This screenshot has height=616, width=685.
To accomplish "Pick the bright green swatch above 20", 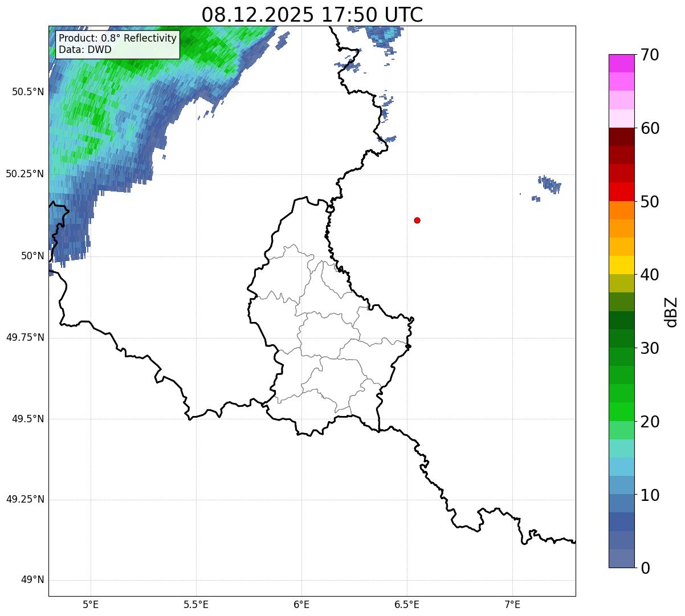I will [x=622, y=412].
